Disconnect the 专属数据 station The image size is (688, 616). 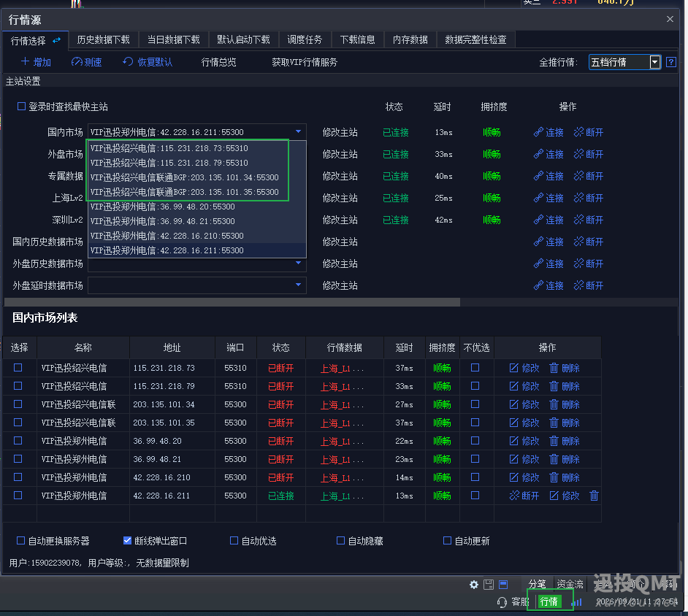tap(588, 176)
